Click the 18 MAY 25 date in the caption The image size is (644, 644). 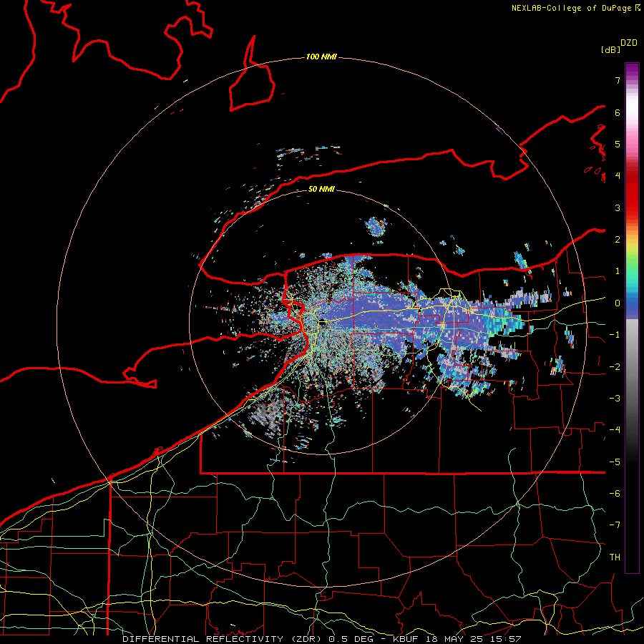click(x=454, y=639)
